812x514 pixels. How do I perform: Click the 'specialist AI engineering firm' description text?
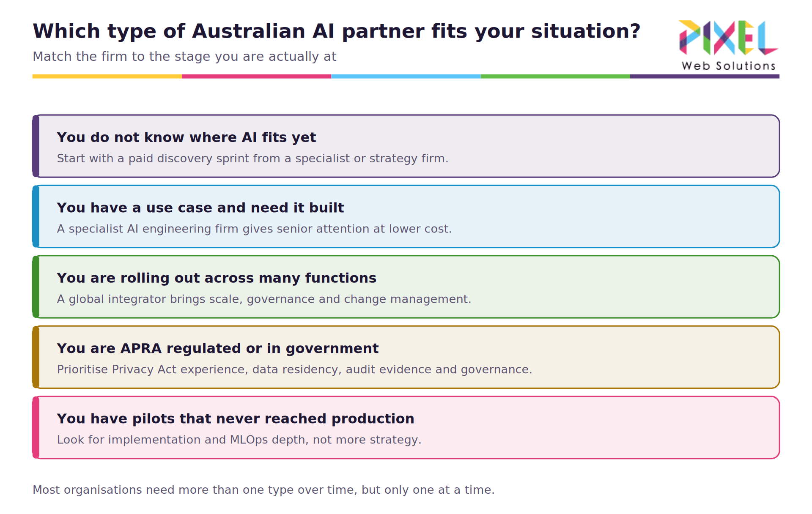pos(254,229)
